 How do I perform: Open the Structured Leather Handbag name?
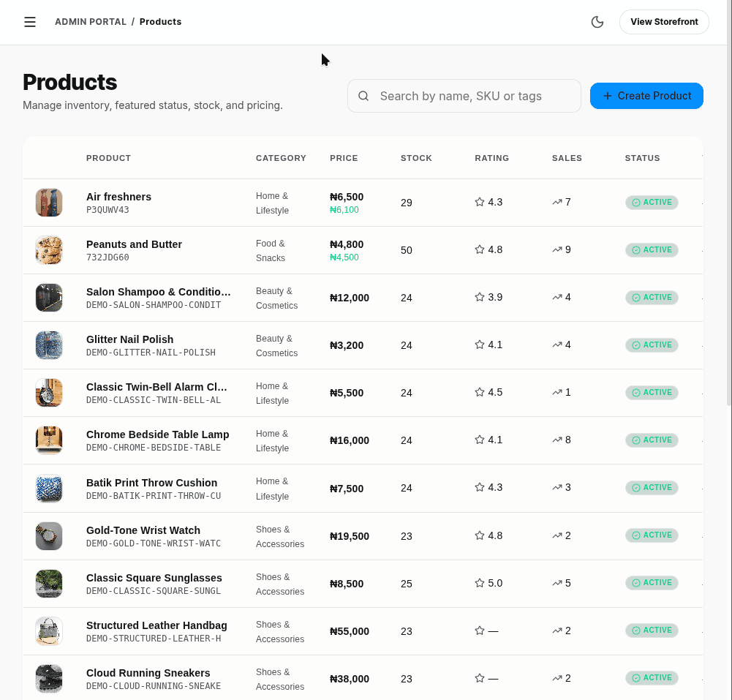pyautogui.click(x=156, y=625)
